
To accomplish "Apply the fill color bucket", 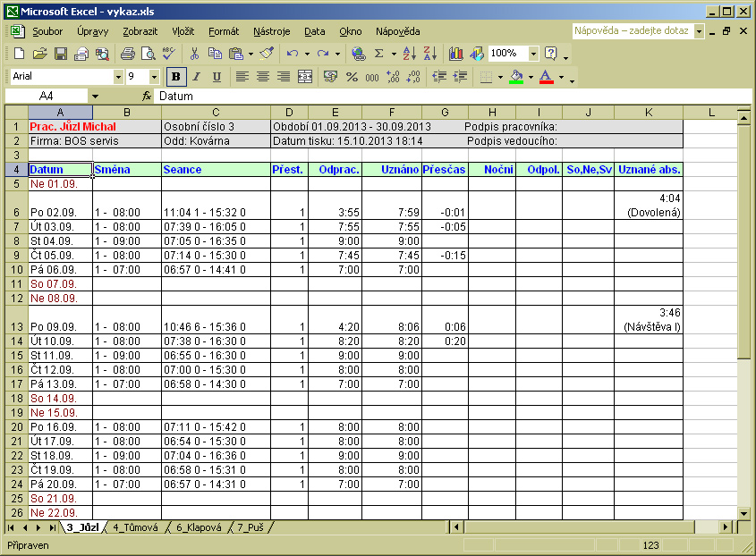I will [516, 77].
